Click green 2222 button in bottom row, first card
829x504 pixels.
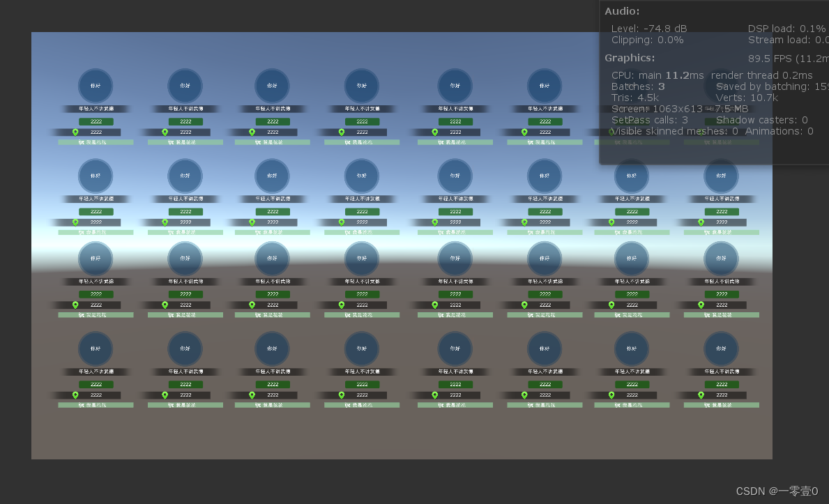pyautogui.click(x=96, y=385)
